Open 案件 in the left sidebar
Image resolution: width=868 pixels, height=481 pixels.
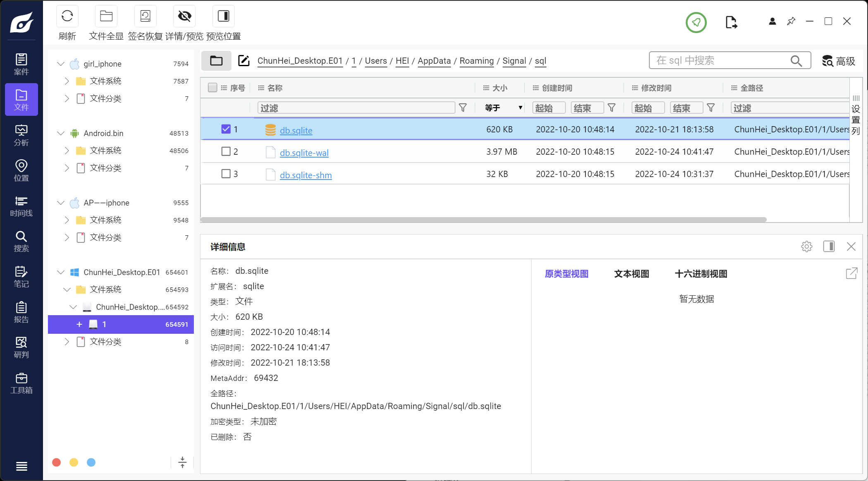(21, 65)
